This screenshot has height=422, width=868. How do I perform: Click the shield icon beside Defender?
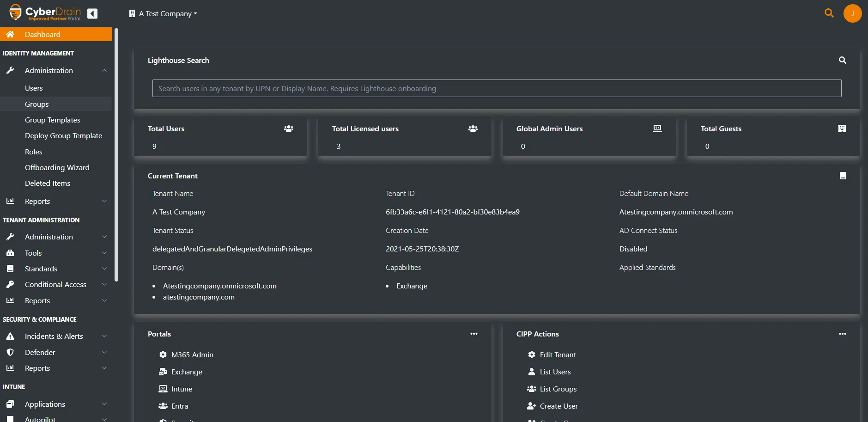pyautogui.click(x=10, y=352)
